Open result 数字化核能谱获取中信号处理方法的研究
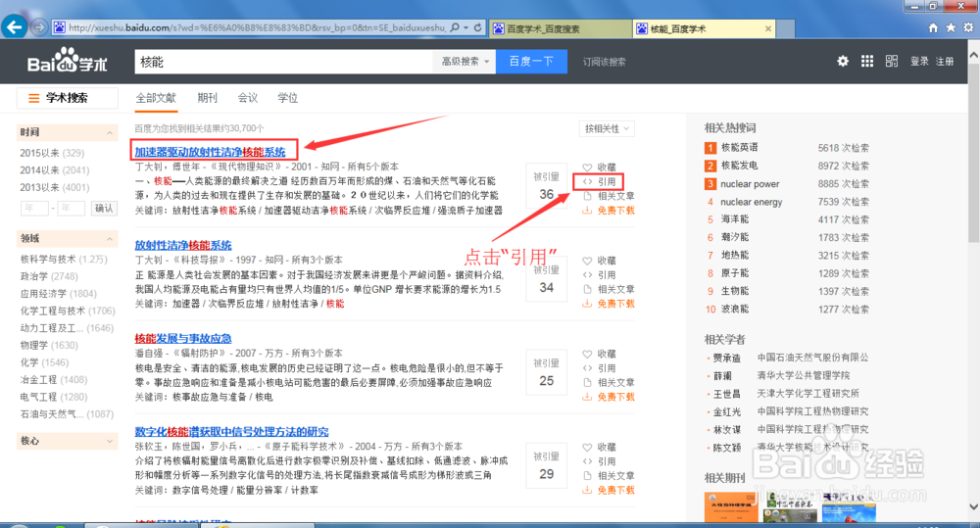The height and width of the screenshot is (528, 980). (x=231, y=431)
